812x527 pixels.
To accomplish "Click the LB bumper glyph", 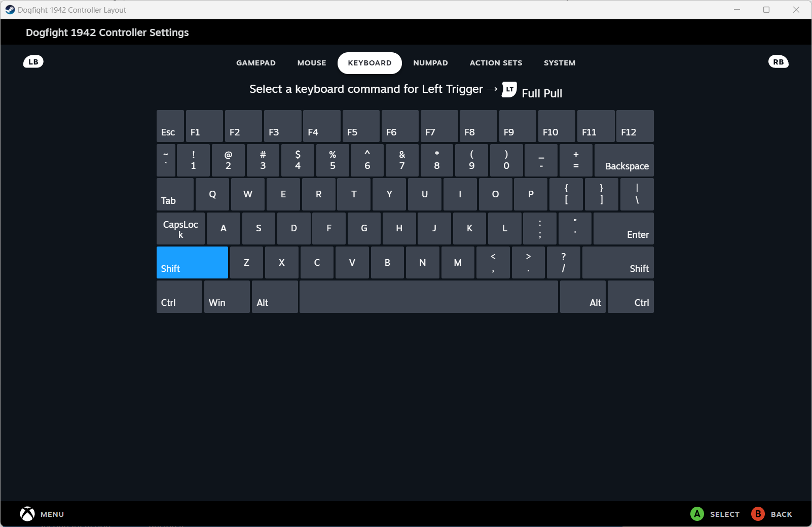I will 33,62.
